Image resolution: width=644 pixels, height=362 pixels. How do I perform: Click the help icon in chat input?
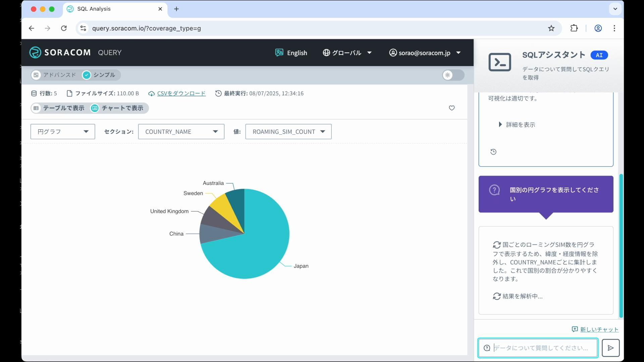pos(487,348)
